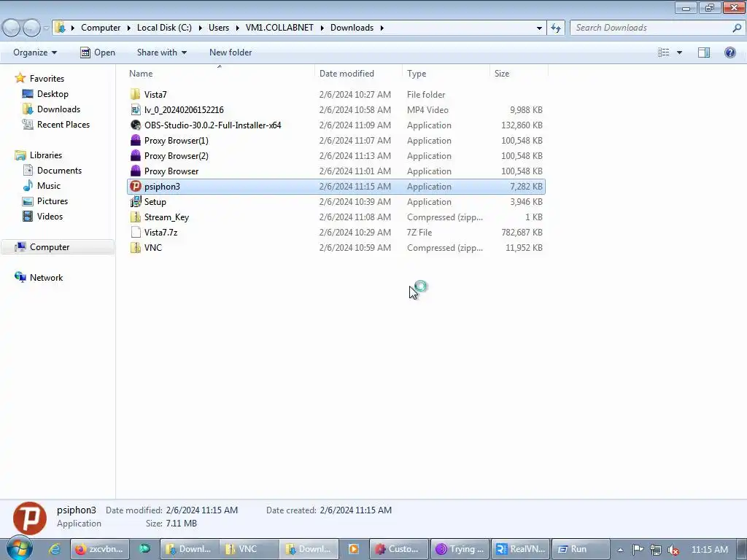Select the OBS-Studio installer icon
747x560 pixels.
point(135,125)
